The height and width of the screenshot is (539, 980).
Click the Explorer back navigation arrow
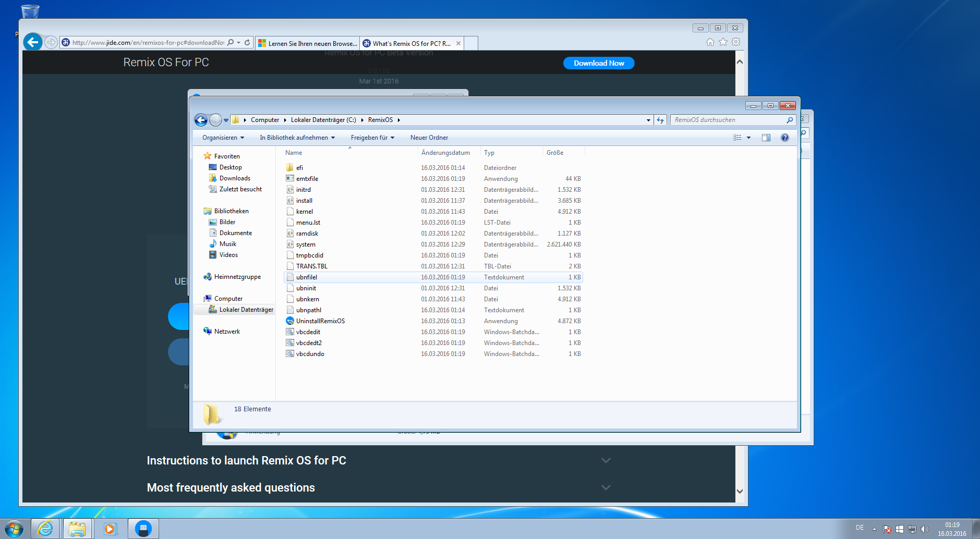tap(201, 120)
